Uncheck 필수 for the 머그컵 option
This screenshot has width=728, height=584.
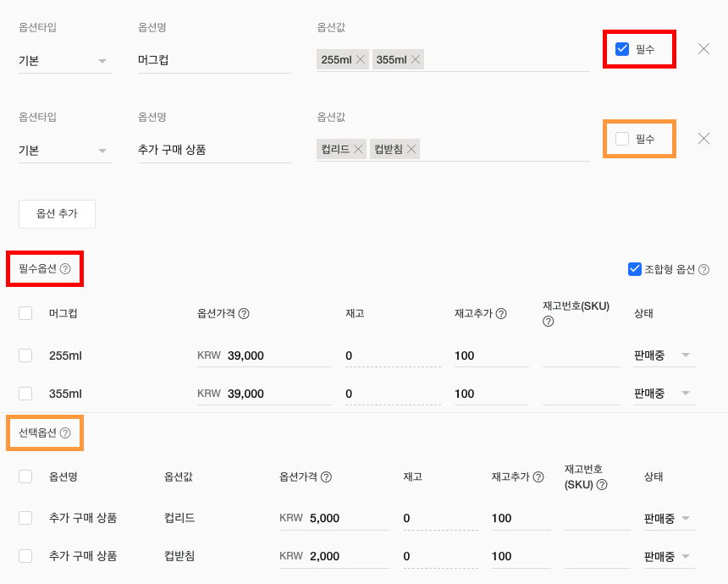click(x=622, y=49)
